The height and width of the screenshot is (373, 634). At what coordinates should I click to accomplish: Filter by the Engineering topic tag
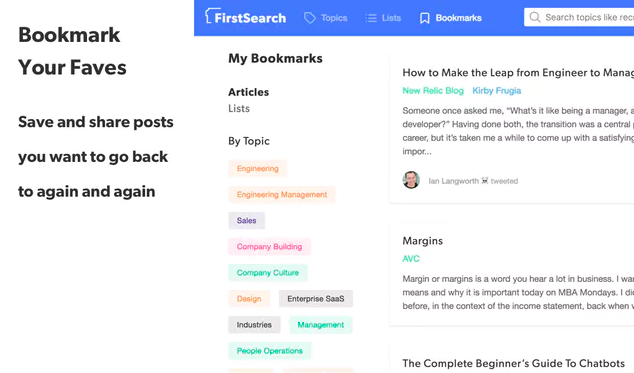[x=258, y=169]
